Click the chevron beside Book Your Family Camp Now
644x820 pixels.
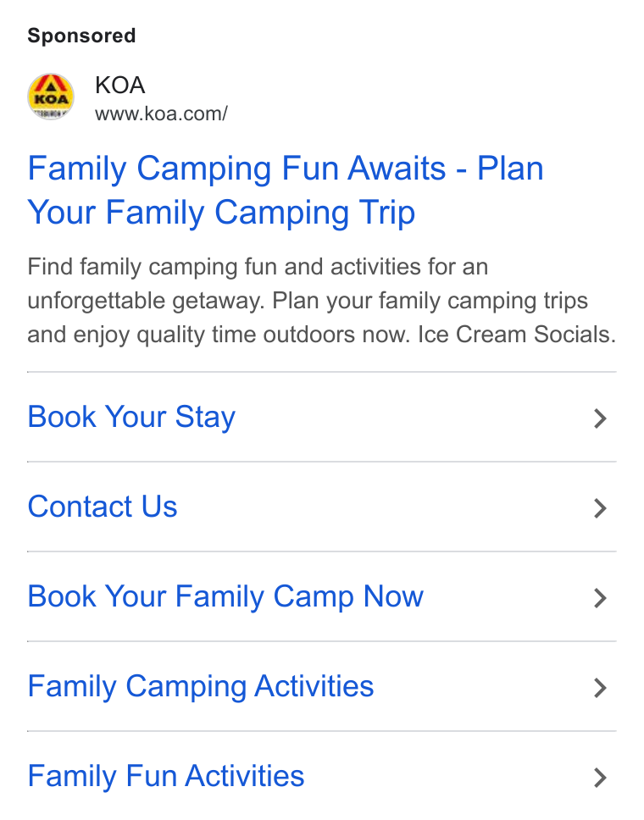(600, 598)
